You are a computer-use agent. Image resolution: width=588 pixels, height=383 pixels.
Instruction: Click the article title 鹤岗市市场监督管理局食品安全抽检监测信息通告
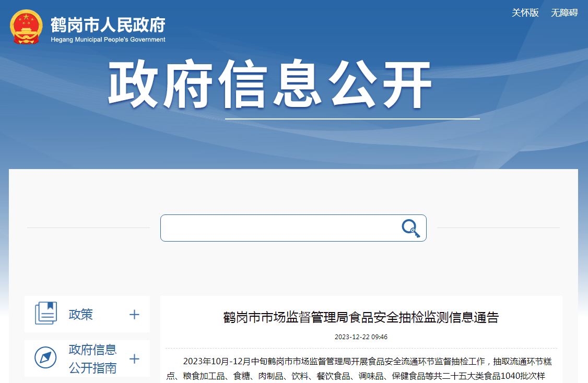coord(361,317)
